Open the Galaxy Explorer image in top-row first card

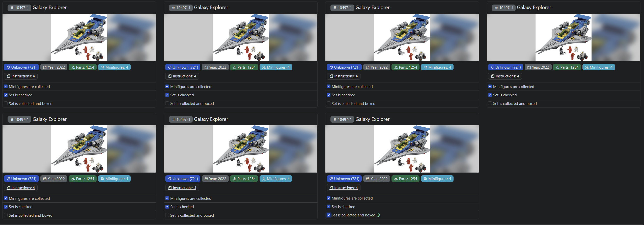pyautogui.click(x=79, y=37)
